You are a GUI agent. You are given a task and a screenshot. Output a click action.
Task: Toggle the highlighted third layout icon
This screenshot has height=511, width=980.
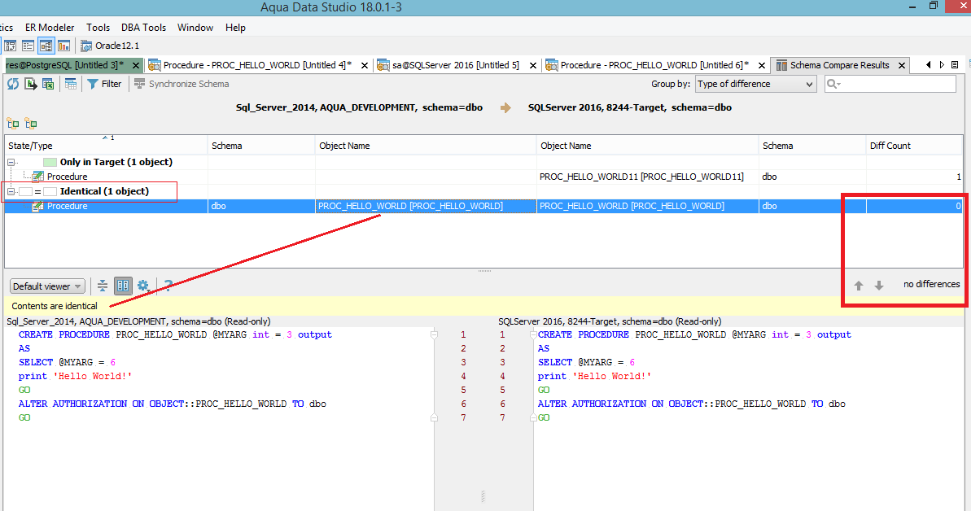(46, 46)
